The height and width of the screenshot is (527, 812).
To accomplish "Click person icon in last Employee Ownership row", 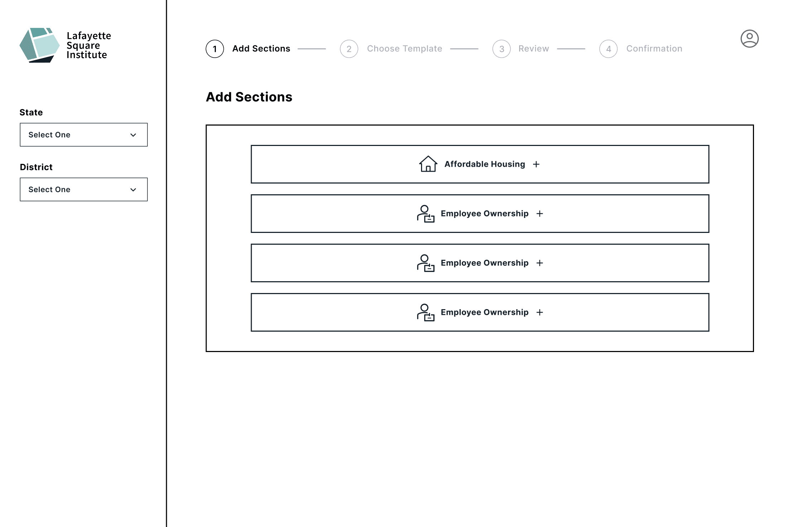I will 425,312.
